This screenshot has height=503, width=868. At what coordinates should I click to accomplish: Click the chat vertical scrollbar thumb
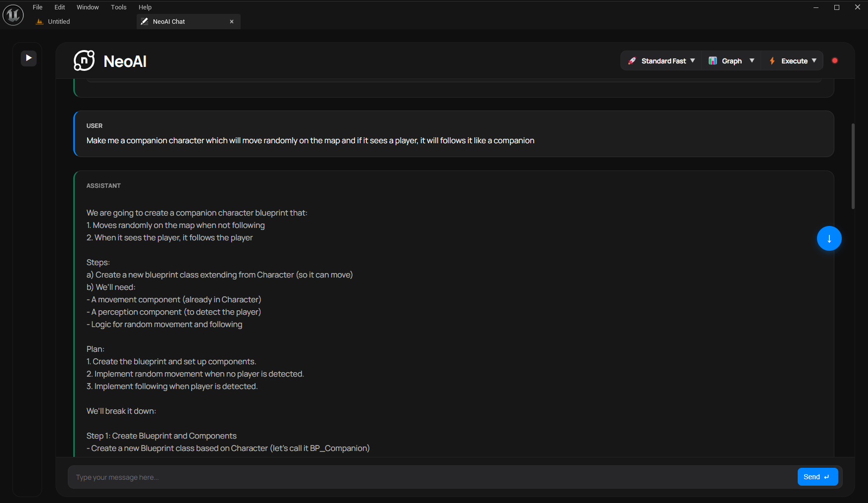point(853,166)
